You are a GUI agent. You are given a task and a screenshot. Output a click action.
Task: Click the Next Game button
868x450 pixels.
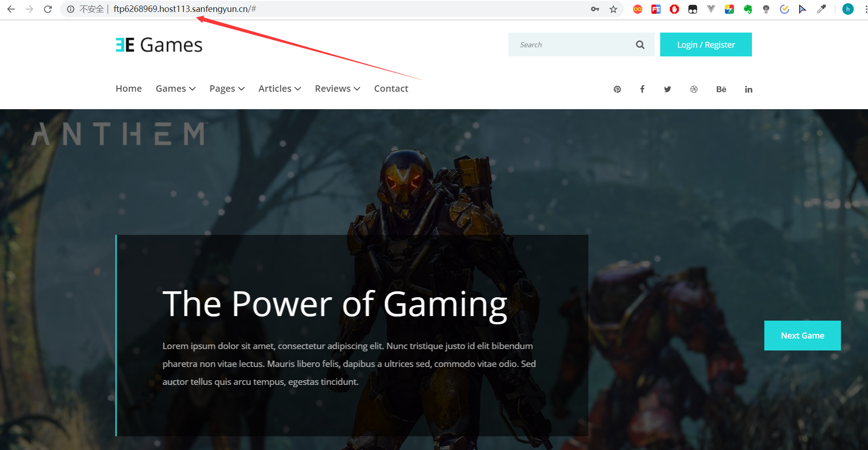tap(802, 335)
